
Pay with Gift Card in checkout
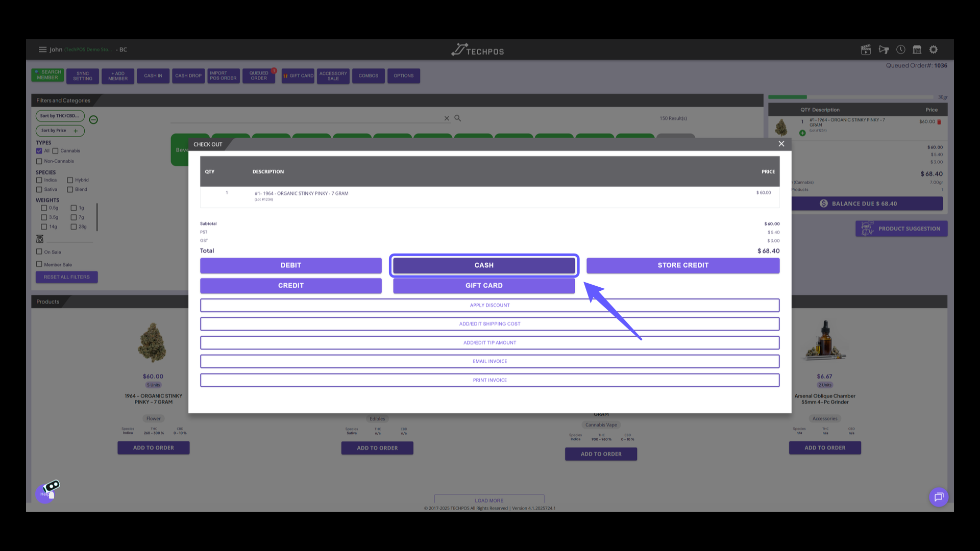[484, 286]
